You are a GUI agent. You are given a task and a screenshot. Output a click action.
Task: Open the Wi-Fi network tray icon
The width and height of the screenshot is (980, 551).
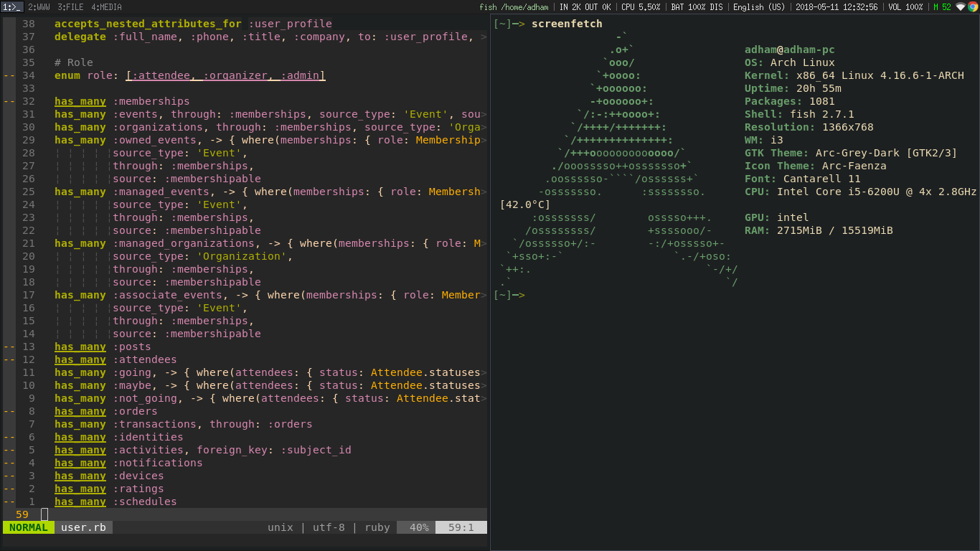tap(961, 6)
